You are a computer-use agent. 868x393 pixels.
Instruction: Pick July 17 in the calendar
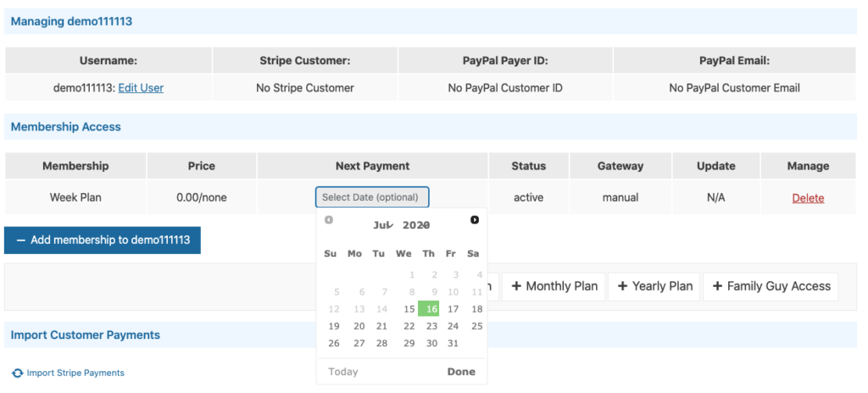click(453, 309)
